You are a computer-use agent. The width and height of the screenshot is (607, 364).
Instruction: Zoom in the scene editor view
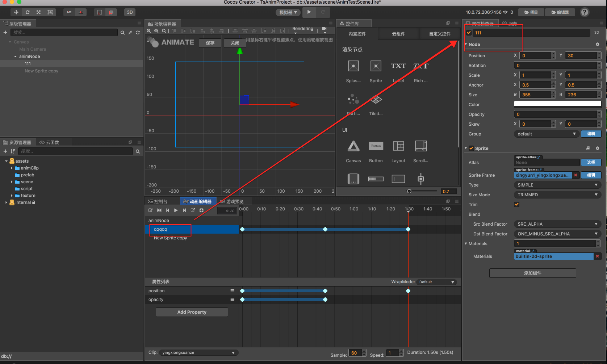(149, 31)
